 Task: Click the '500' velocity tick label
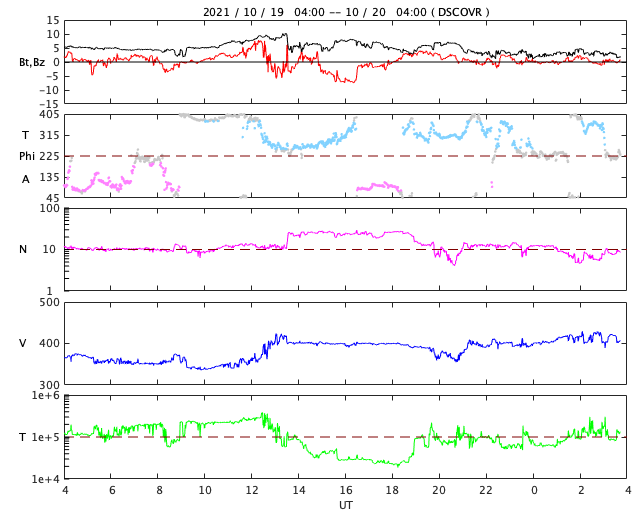[49, 303]
